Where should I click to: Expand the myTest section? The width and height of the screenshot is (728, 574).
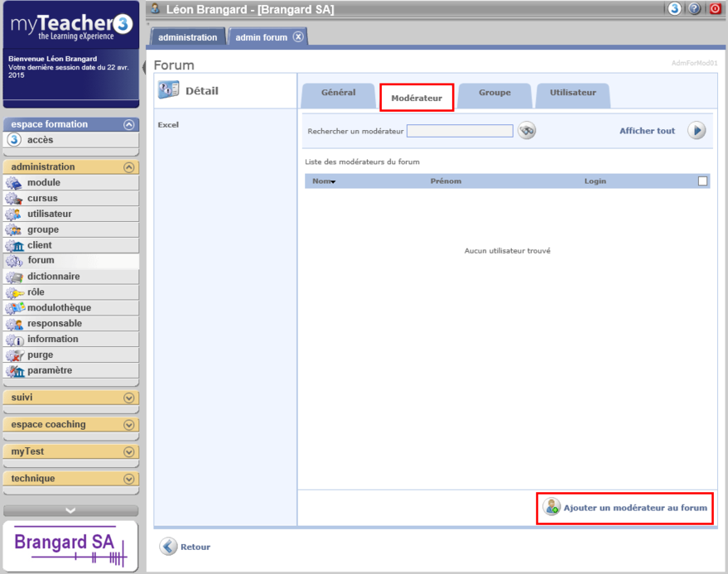point(128,451)
